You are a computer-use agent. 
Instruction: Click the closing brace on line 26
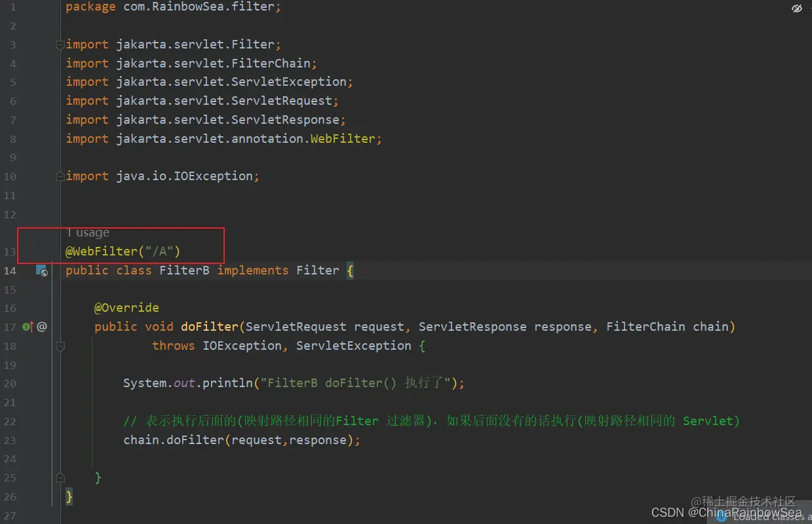(x=69, y=496)
